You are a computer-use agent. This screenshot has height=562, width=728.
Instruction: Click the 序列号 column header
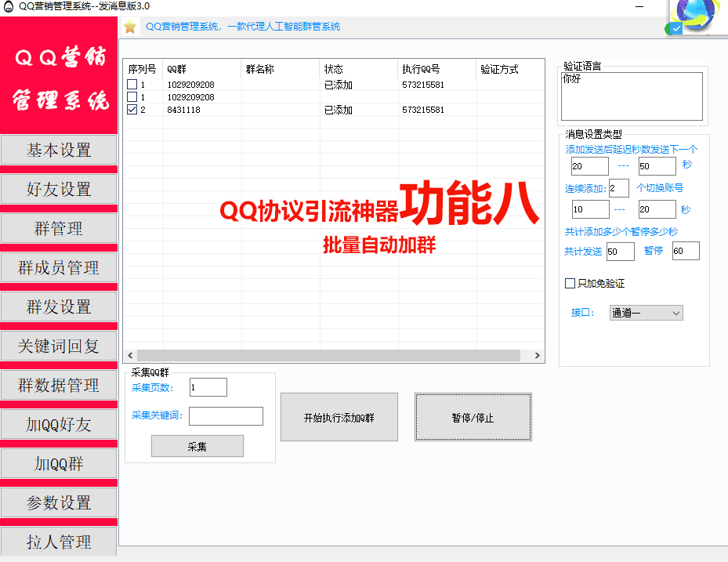coord(142,69)
